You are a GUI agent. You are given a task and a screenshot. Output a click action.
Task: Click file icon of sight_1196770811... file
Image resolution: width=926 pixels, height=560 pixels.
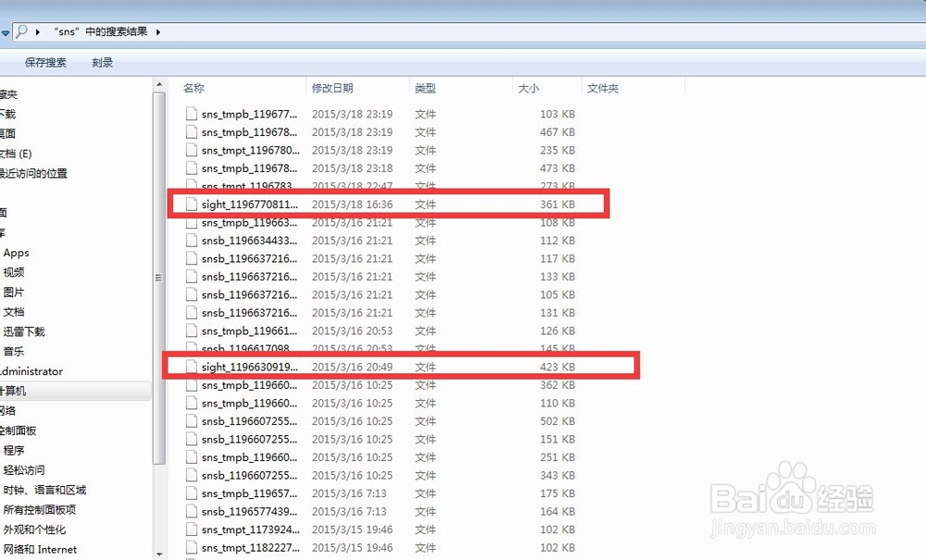[x=192, y=205]
